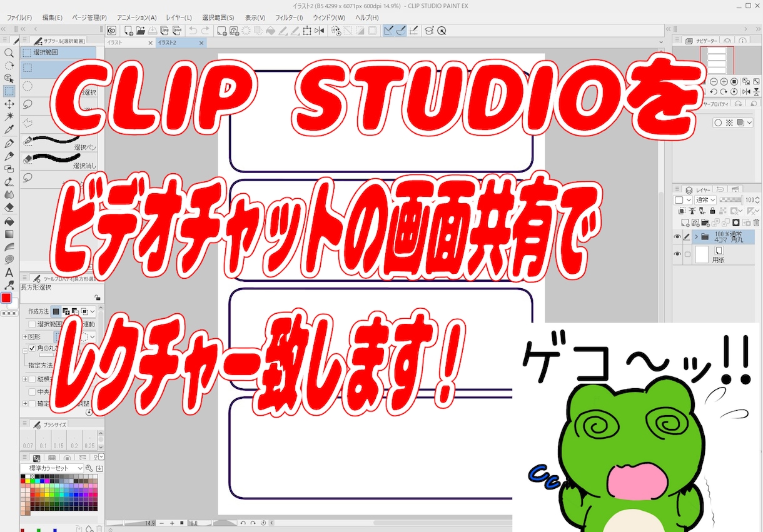This screenshot has width=763, height=532.
Task: Open the レイヤー(L) menu
Action: [x=179, y=18]
